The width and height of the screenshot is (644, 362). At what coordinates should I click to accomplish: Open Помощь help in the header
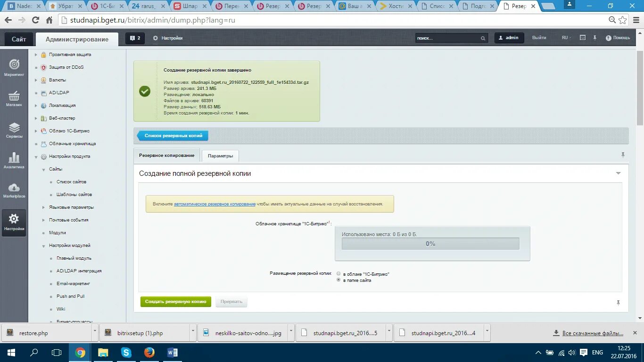pos(618,38)
